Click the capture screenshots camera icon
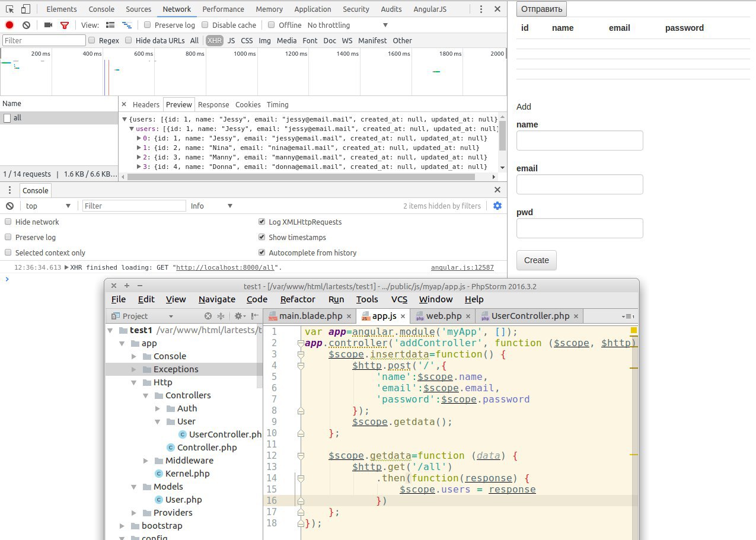Viewport: 756px width, 540px height. [48, 25]
